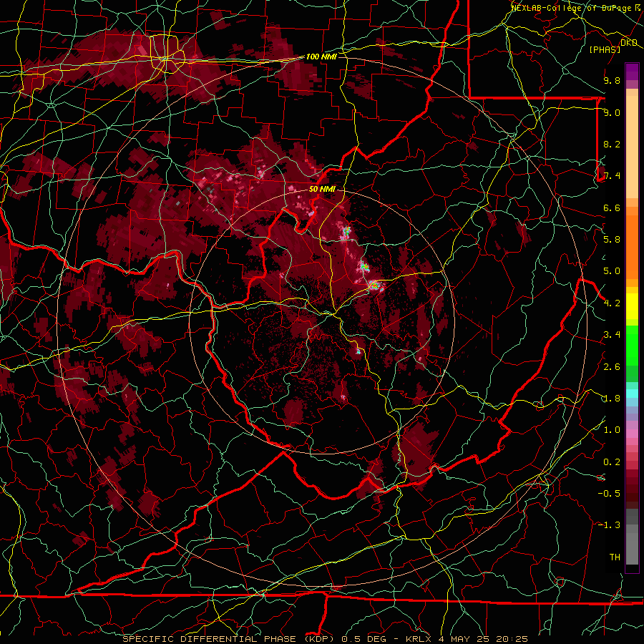Select the 0.2 value on color scale
Screen dimensions: 644x644
[x=612, y=462]
